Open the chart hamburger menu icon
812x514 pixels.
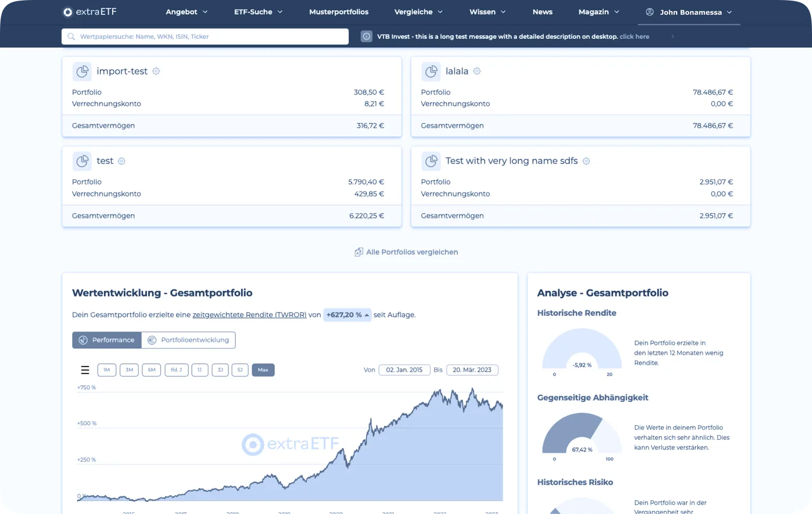(85, 370)
